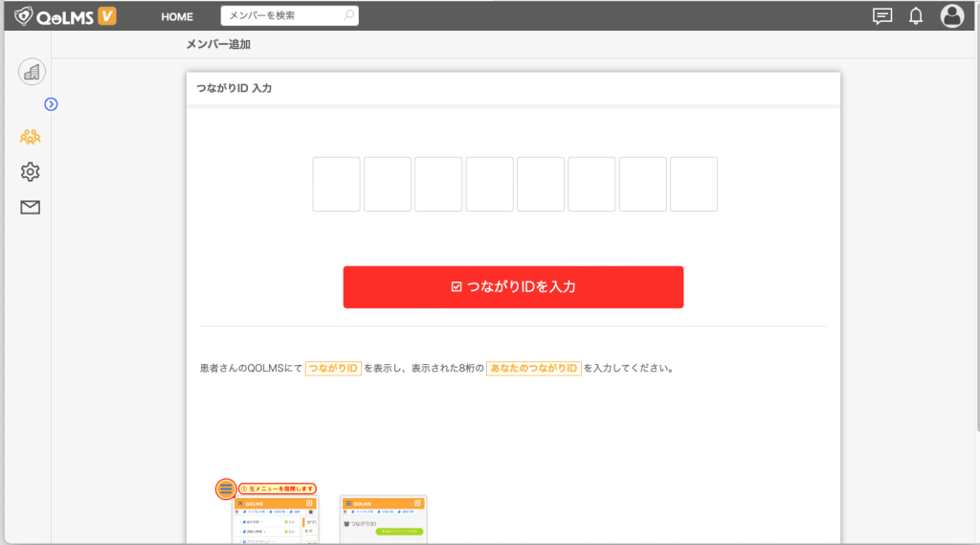Select the second つながりID digit box
Image resolution: width=980 pixels, height=545 pixels.
click(x=388, y=185)
